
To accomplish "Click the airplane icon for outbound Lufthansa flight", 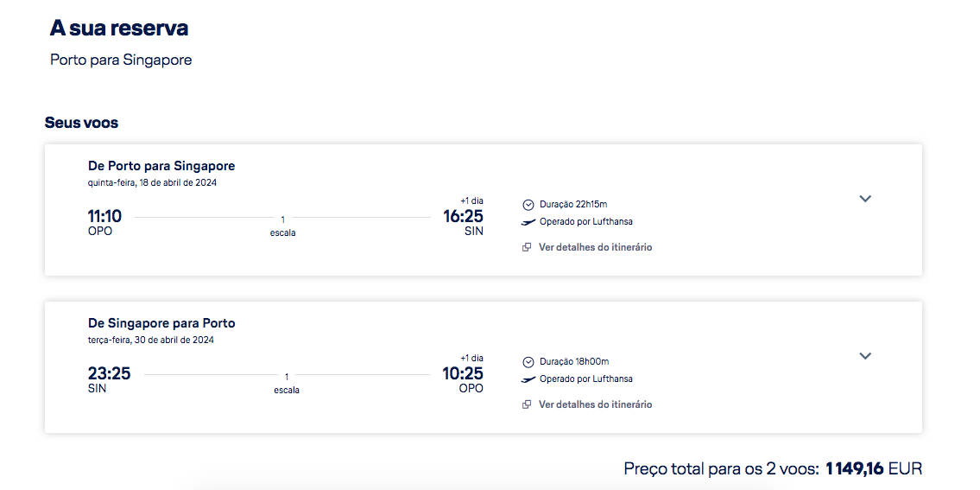I will pyautogui.click(x=528, y=222).
